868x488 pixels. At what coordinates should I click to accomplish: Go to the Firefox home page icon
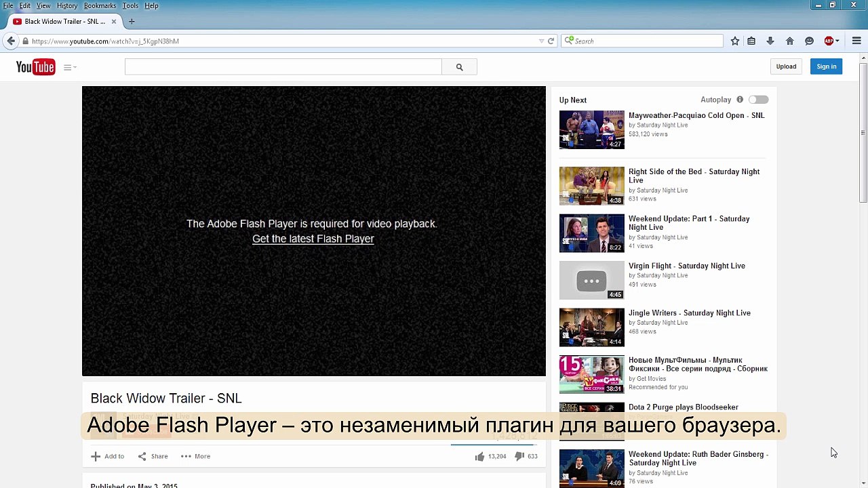(x=790, y=41)
